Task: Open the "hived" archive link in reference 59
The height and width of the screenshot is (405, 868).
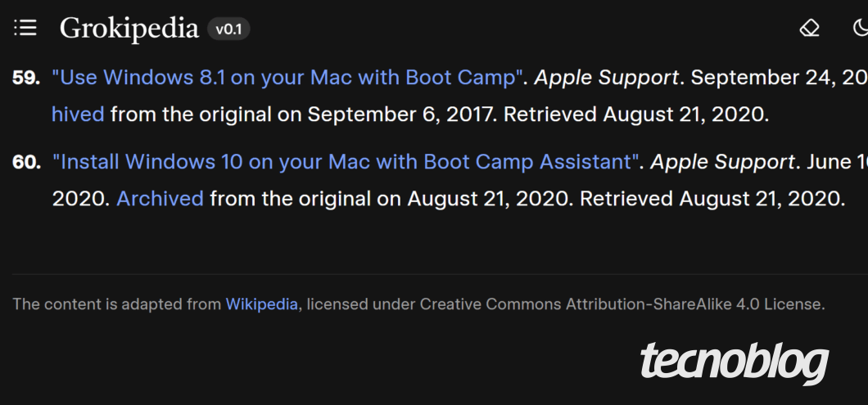Action: coord(78,115)
